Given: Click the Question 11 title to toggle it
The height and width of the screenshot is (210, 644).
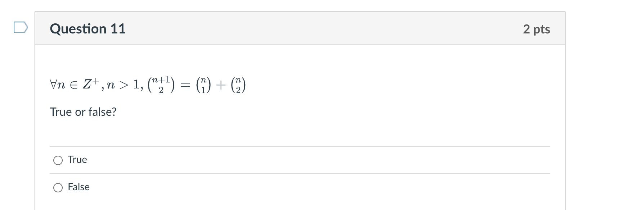Looking at the screenshot, I should 88,29.
